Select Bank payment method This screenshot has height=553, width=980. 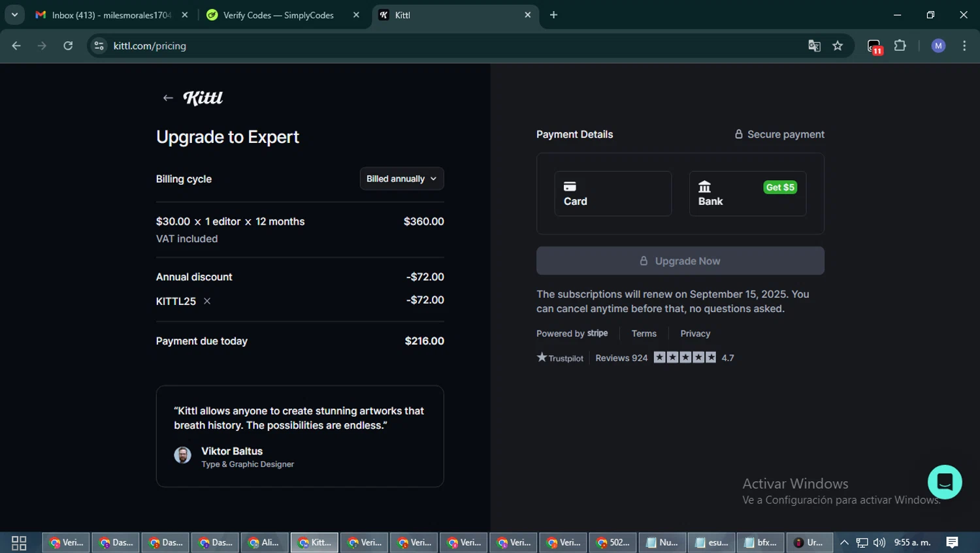coord(747,194)
